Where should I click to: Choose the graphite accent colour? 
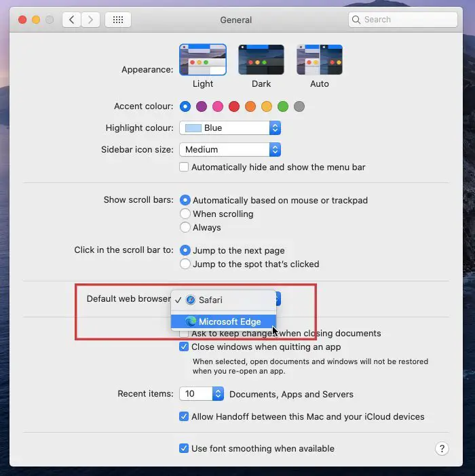(299, 106)
